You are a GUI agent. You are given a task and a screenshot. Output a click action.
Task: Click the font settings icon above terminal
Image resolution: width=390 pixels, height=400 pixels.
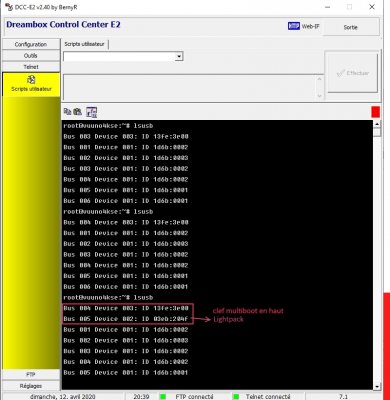(x=91, y=112)
